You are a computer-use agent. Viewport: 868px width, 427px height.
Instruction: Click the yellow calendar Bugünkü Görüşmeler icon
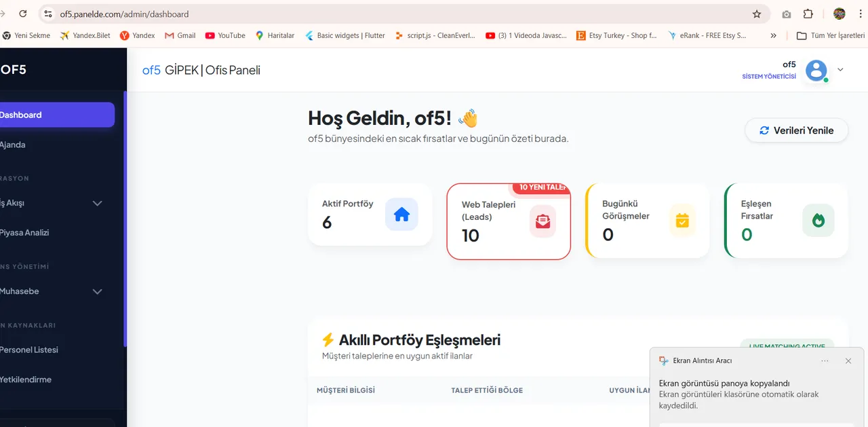pos(682,221)
